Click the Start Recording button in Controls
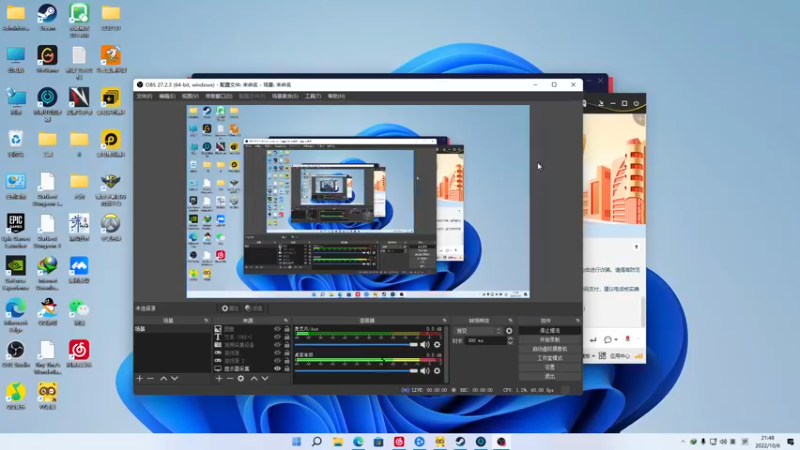This screenshot has height=450, width=800. (549, 340)
